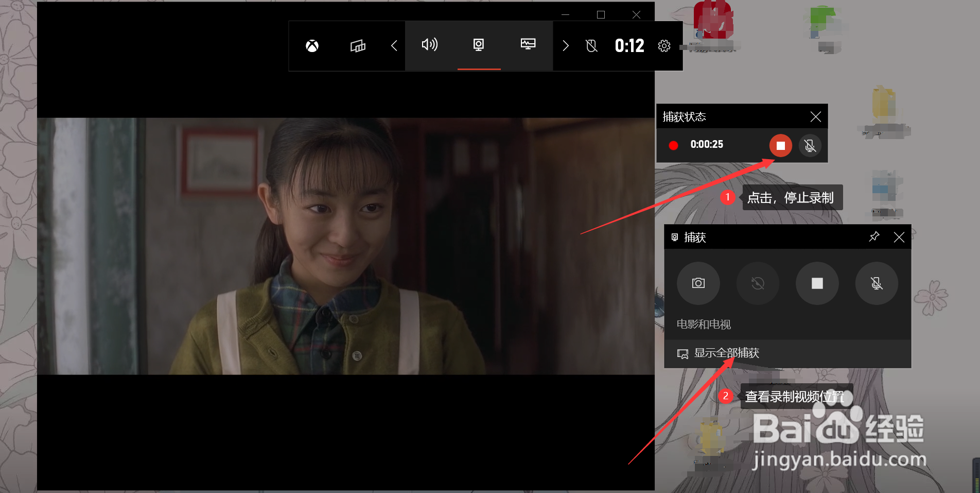
Task: Toggle microphone in capture status bar
Action: click(810, 146)
